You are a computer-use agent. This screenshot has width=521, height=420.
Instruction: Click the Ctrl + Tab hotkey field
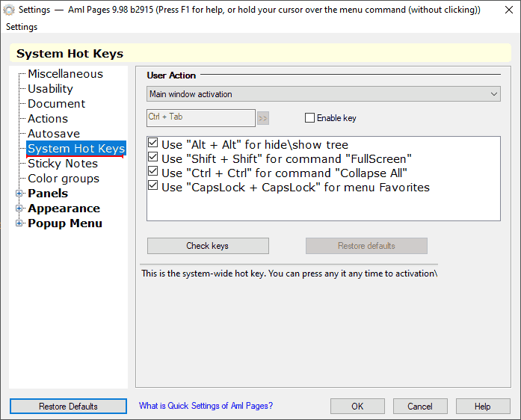[200, 118]
